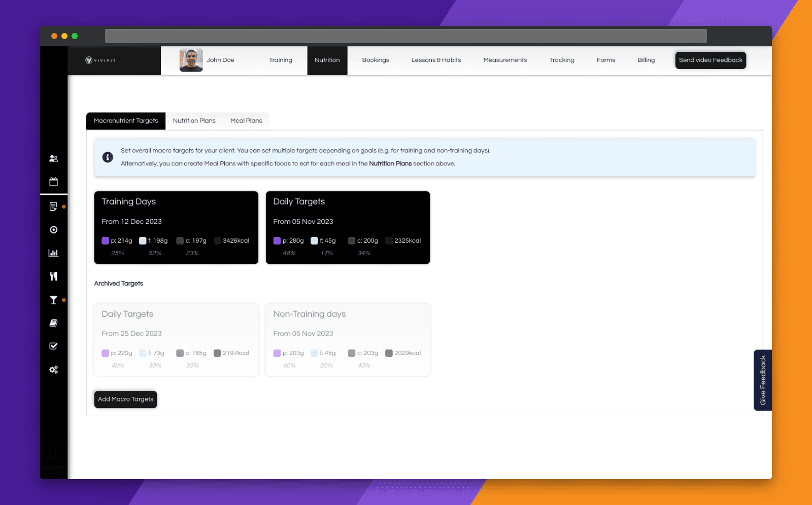Screen dimensions: 812x505
Task: Open the clients icon in sidebar
Action: pyautogui.click(x=53, y=158)
